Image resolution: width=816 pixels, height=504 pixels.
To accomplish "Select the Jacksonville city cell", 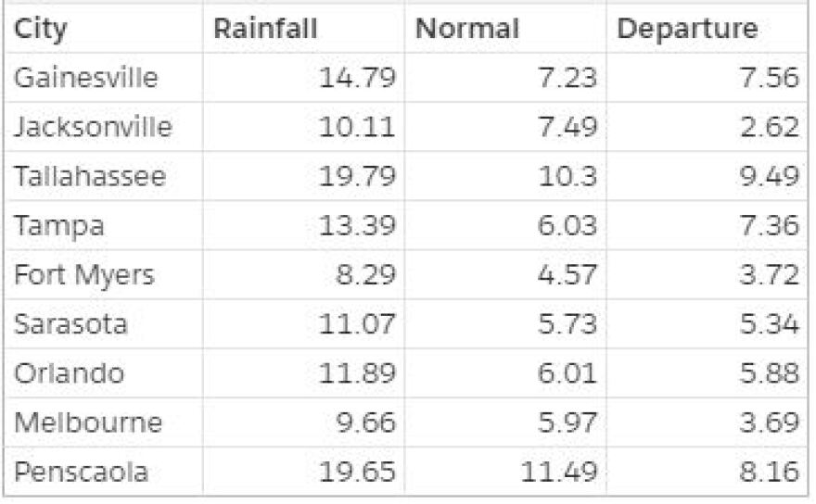I will click(x=104, y=127).
